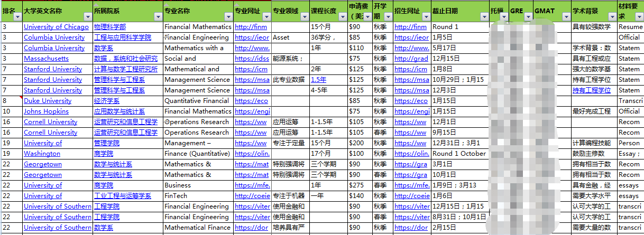Open the 管理学院 department link
Viewport: 644px width, 235px height.
[107, 143]
